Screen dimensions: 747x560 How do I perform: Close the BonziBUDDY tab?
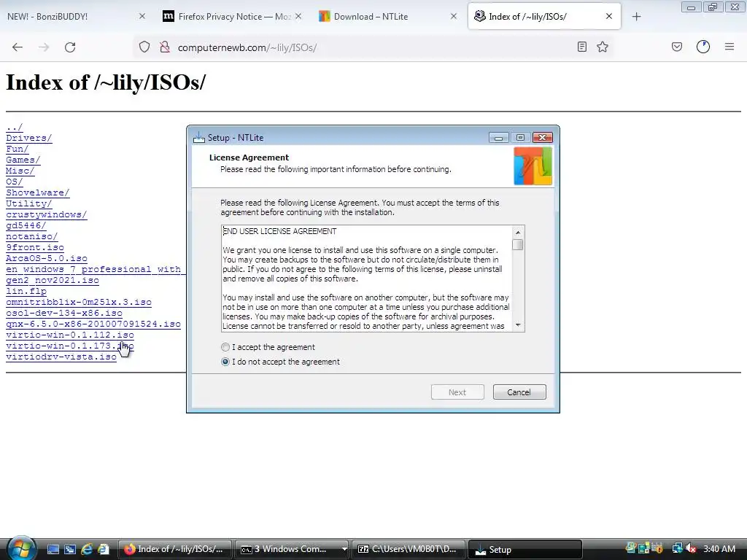[142, 16]
